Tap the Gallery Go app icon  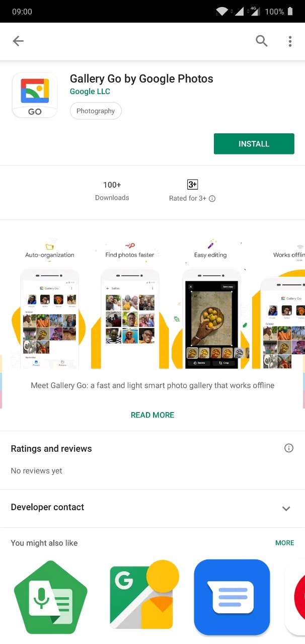(x=35, y=96)
